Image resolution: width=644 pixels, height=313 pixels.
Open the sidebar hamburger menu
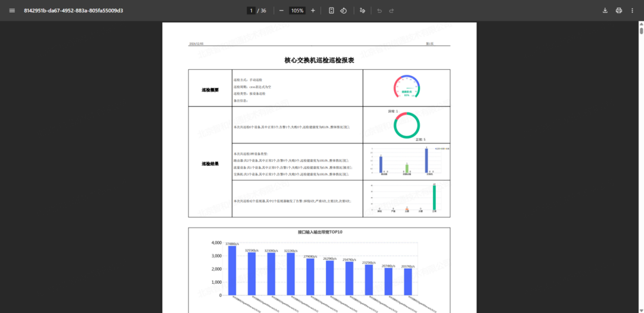pos(12,11)
